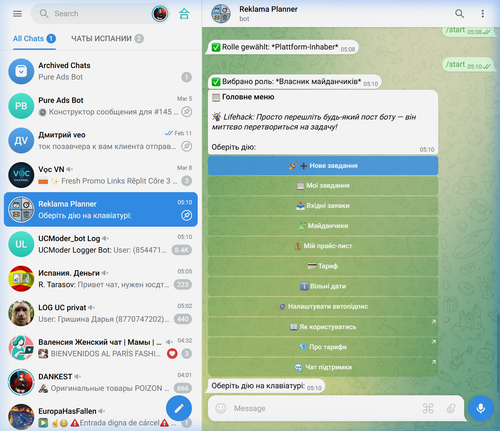The width and height of the screenshot is (500, 431).
Task: Search within this chat using the magnifier icon
Action: coord(459,14)
